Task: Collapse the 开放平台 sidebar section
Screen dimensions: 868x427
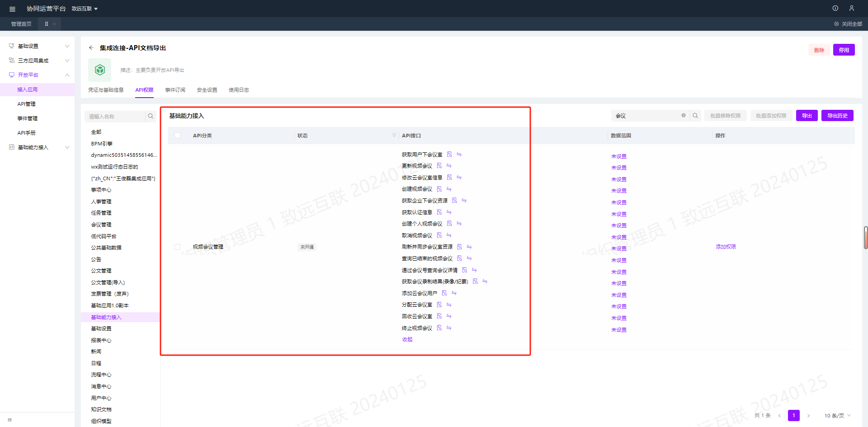Action: click(x=67, y=75)
